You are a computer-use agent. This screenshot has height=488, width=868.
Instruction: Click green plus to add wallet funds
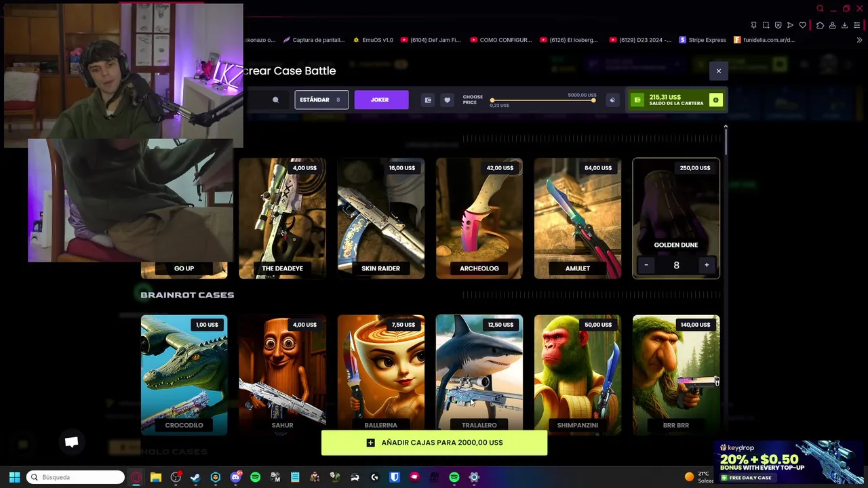coord(715,100)
